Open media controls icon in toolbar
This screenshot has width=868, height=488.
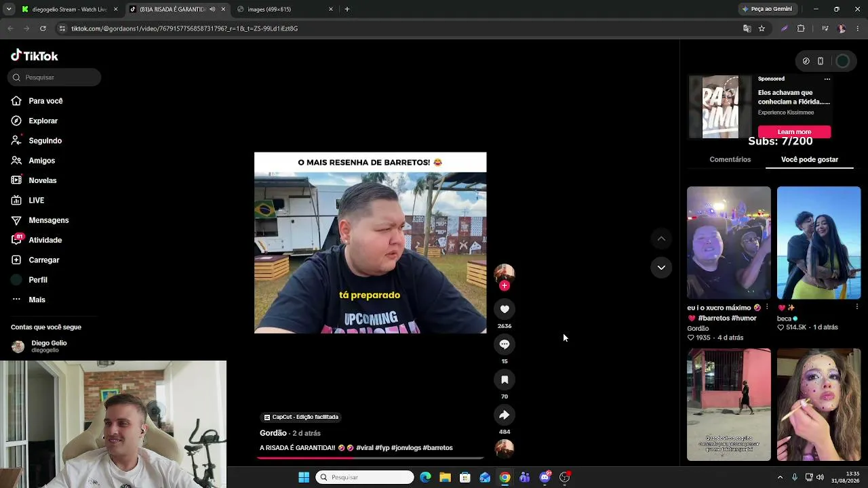825,28
